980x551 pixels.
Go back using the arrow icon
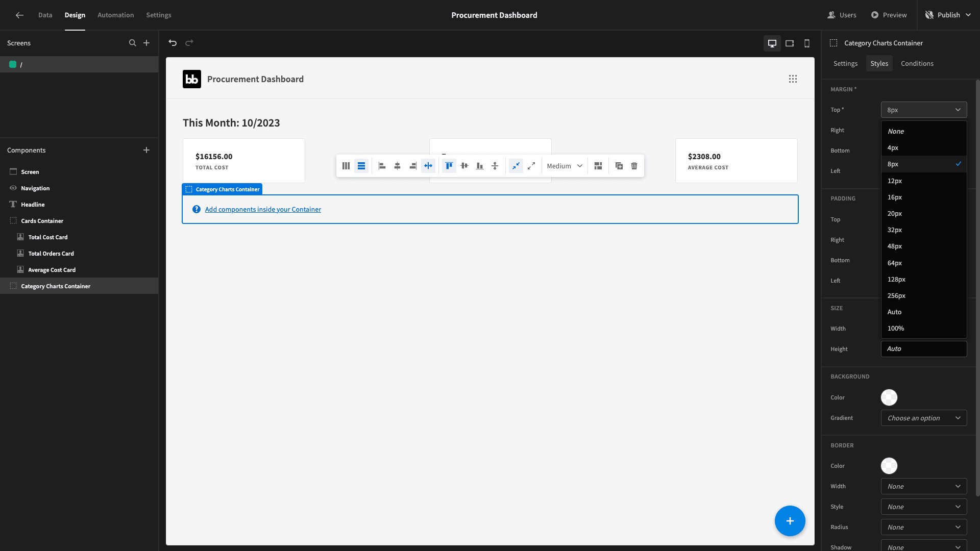[19, 15]
